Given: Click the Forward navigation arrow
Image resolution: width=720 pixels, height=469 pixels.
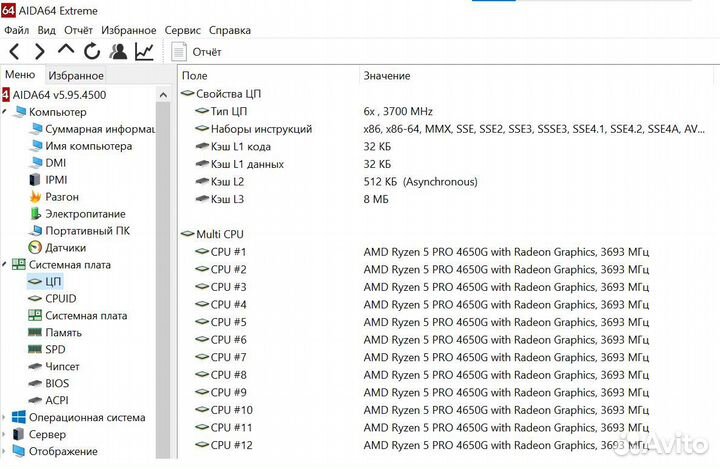Looking at the screenshot, I should click(x=39, y=51).
